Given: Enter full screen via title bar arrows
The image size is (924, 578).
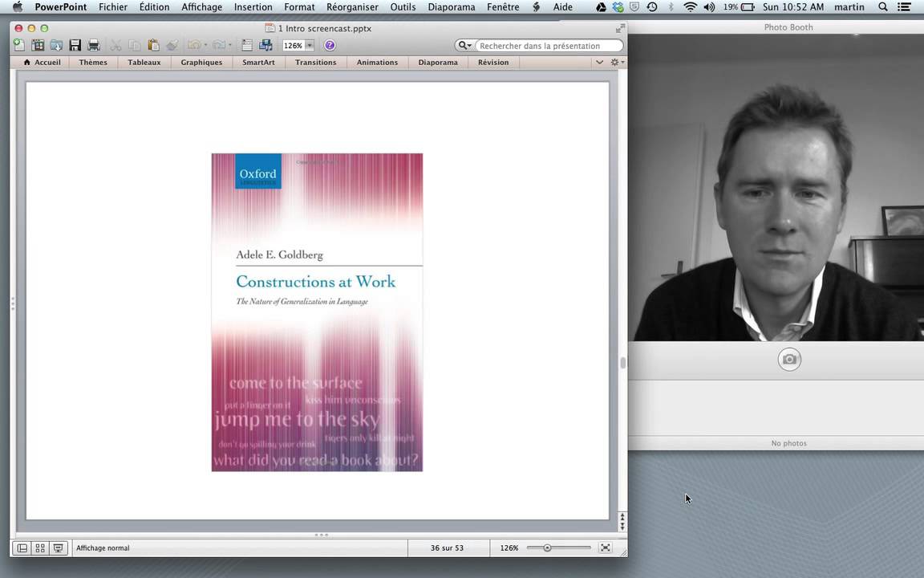Looking at the screenshot, I should pyautogui.click(x=620, y=28).
